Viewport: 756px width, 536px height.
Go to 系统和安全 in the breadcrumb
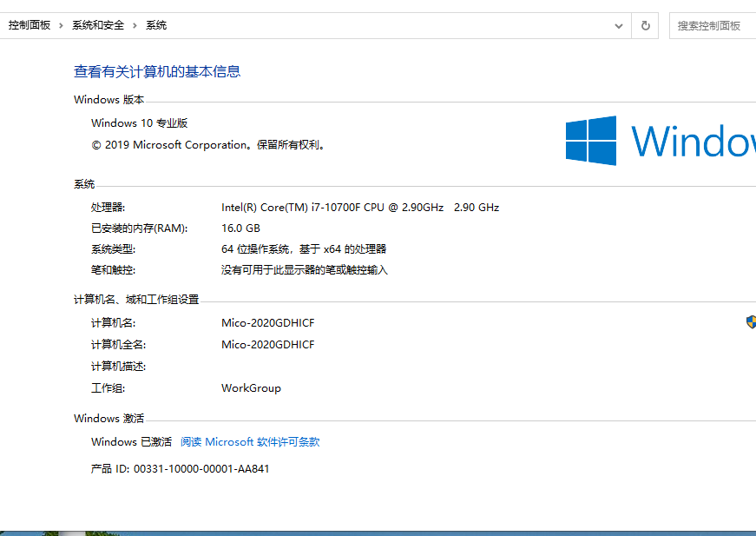[98, 25]
